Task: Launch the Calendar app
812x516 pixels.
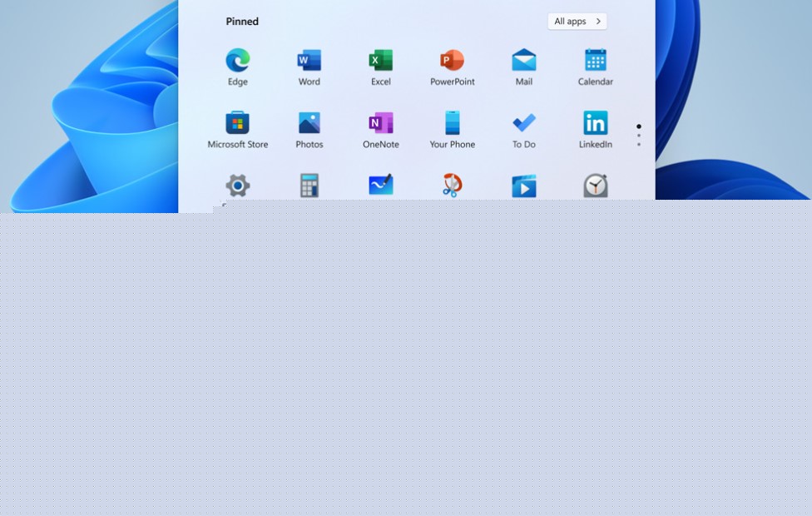Action: click(x=595, y=61)
